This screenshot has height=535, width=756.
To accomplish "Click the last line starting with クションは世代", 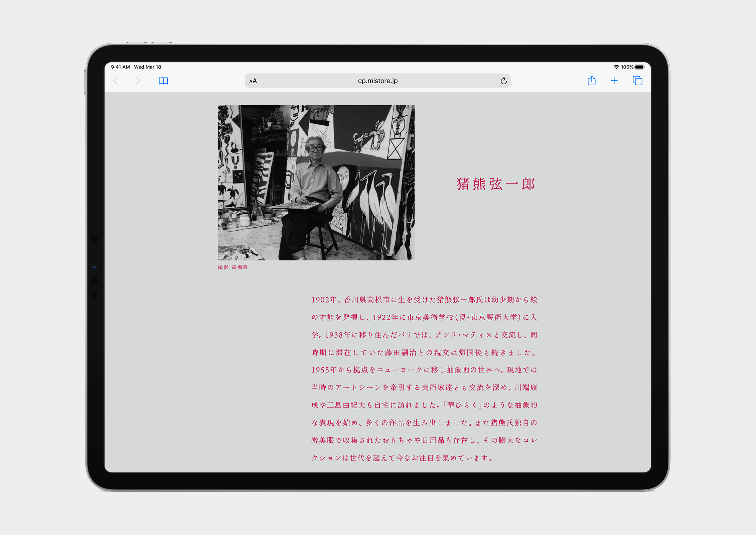I will click(402, 458).
